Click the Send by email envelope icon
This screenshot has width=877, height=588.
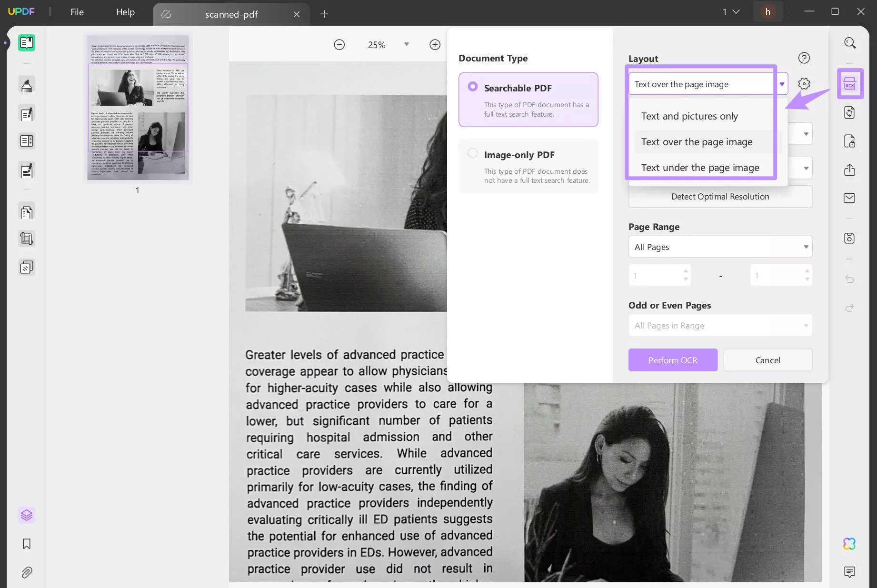click(x=850, y=198)
